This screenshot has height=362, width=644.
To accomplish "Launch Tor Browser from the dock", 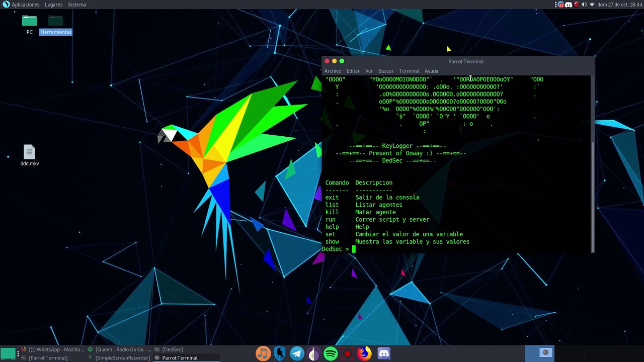I will click(314, 353).
